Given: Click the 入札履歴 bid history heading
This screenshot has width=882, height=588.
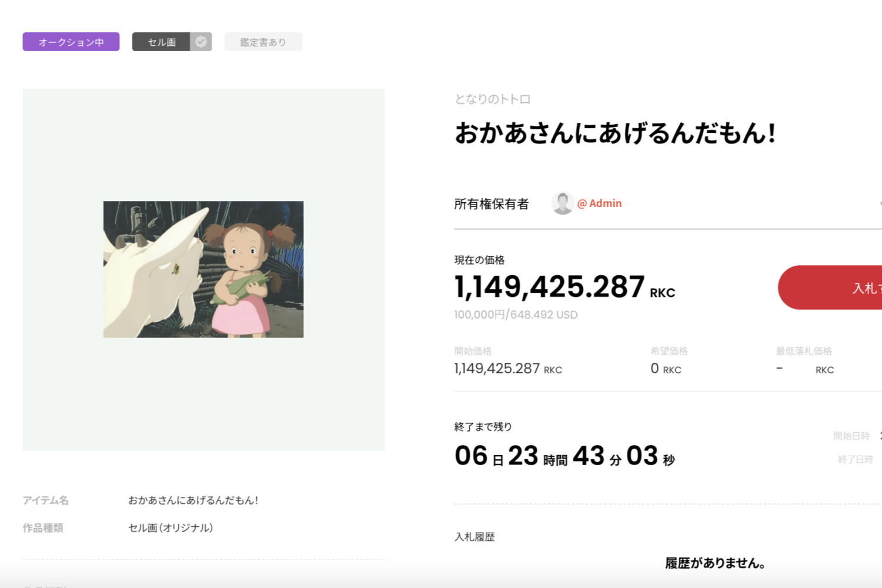Looking at the screenshot, I should (475, 537).
